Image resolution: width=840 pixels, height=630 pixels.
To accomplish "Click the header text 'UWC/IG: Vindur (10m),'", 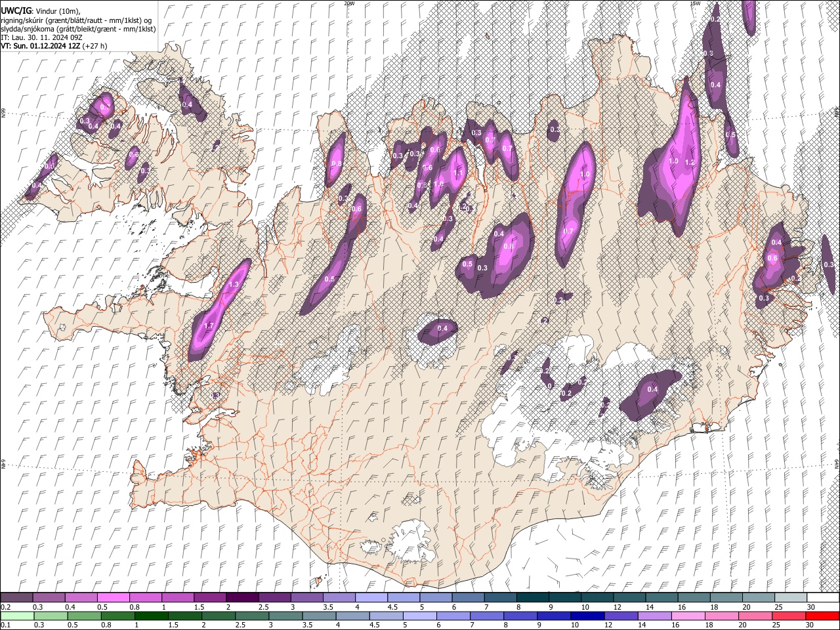I will click(40, 10).
